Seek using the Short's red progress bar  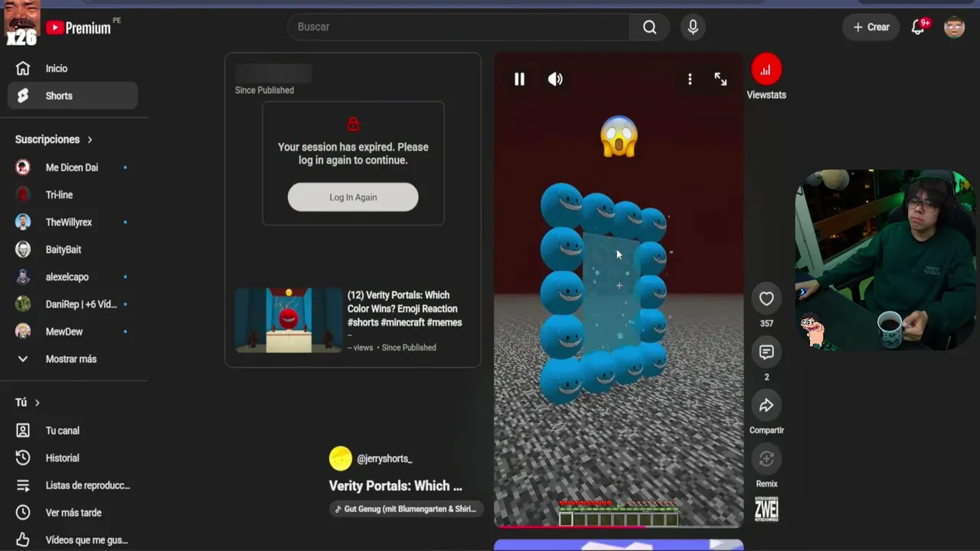tap(619, 527)
